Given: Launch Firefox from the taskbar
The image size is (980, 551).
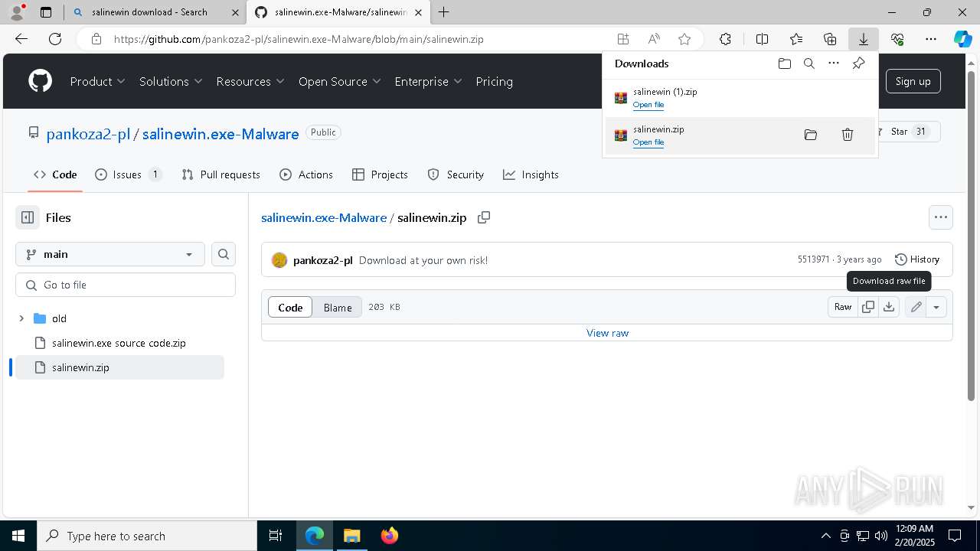Looking at the screenshot, I should click(x=390, y=536).
